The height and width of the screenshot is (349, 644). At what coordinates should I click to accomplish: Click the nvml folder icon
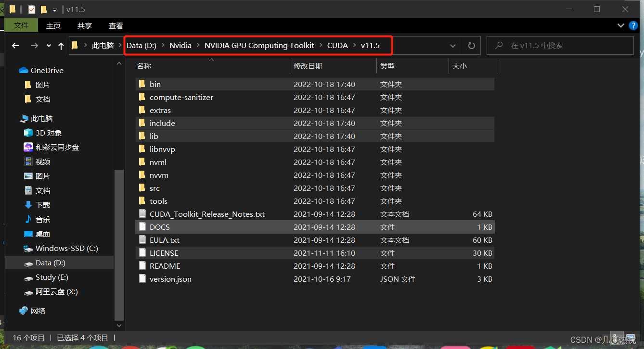point(142,162)
